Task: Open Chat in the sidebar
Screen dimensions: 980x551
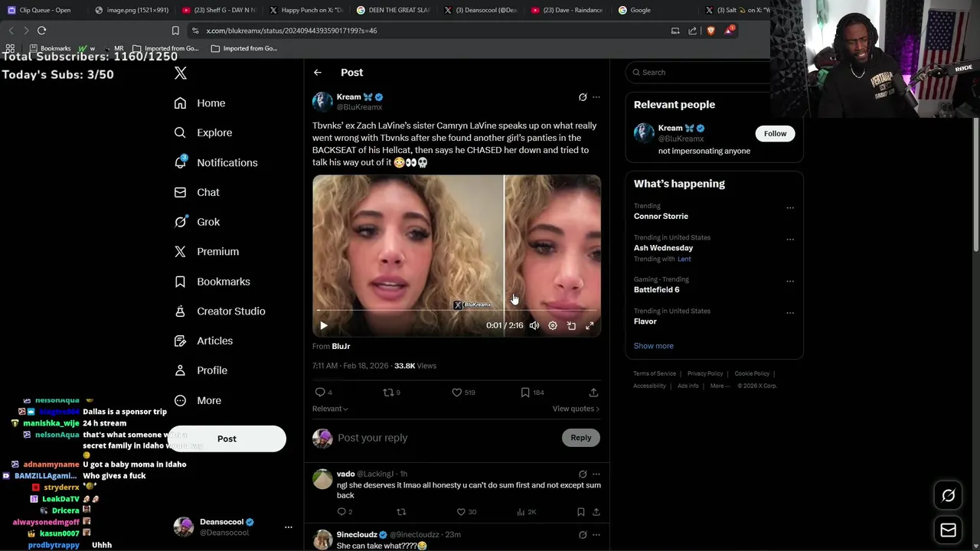Action: point(197,192)
